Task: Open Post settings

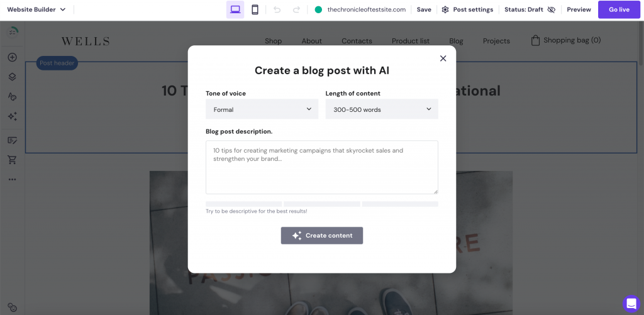Action: pyautogui.click(x=467, y=9)
